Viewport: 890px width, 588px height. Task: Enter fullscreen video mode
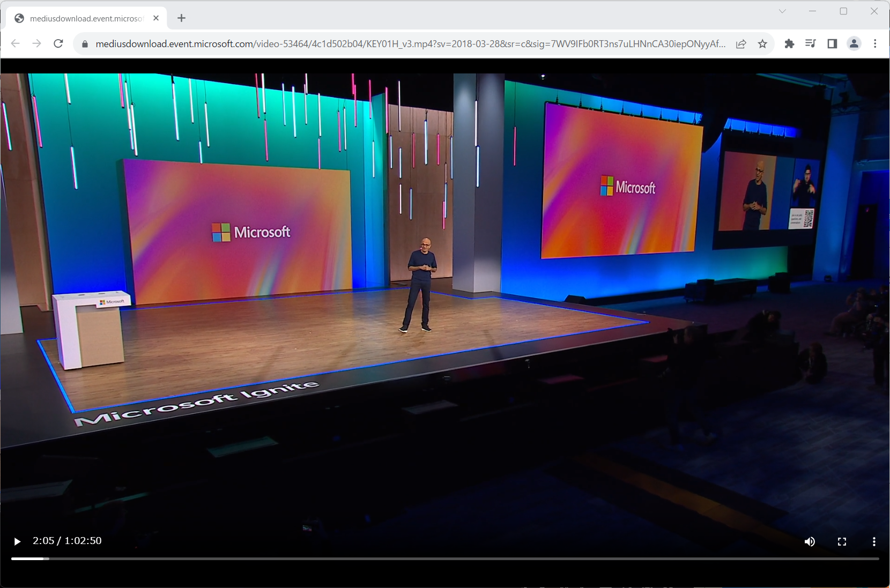842,541
